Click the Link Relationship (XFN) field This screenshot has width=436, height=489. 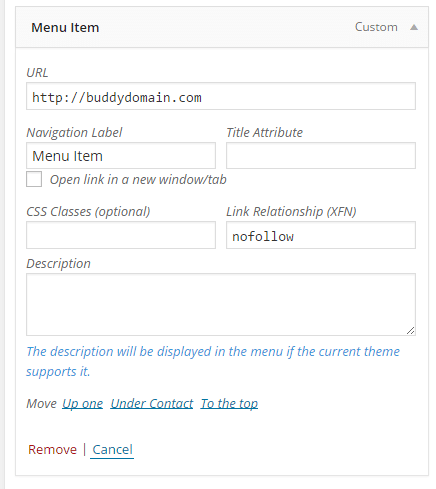click(321, 235)
